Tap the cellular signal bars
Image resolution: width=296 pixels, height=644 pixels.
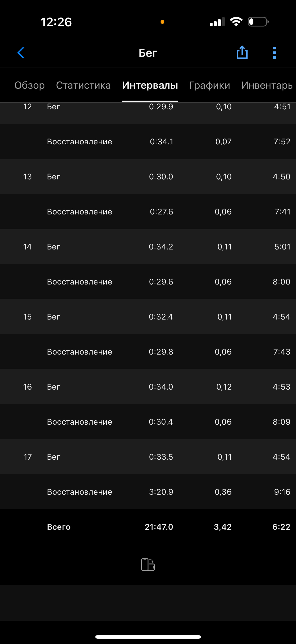point(217,22)
